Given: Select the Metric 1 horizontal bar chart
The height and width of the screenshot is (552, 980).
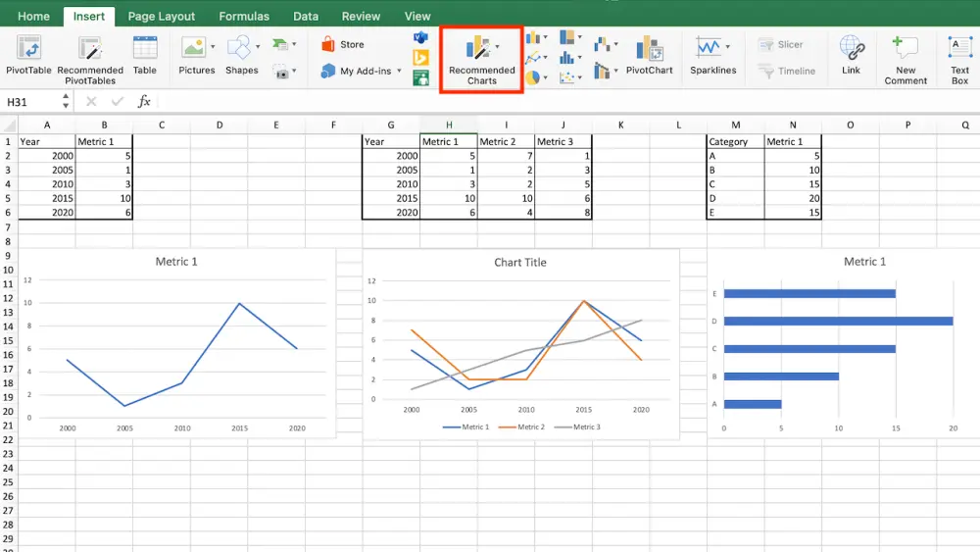Looking at the screenshot, I should (843, 343).
